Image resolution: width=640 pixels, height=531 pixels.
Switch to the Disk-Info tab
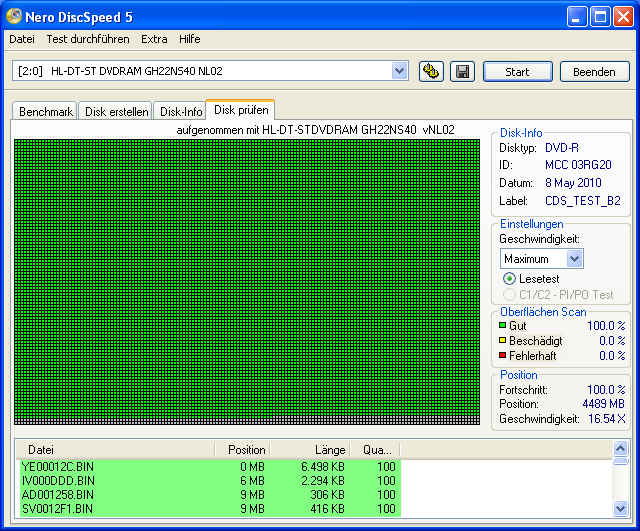pyautogui.click(x=180, y=111)
